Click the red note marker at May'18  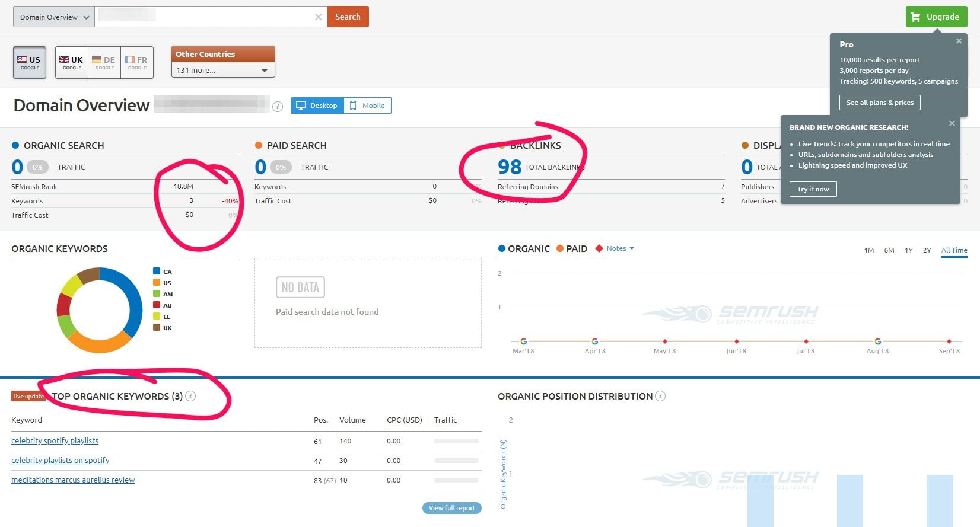coord(665,341)
